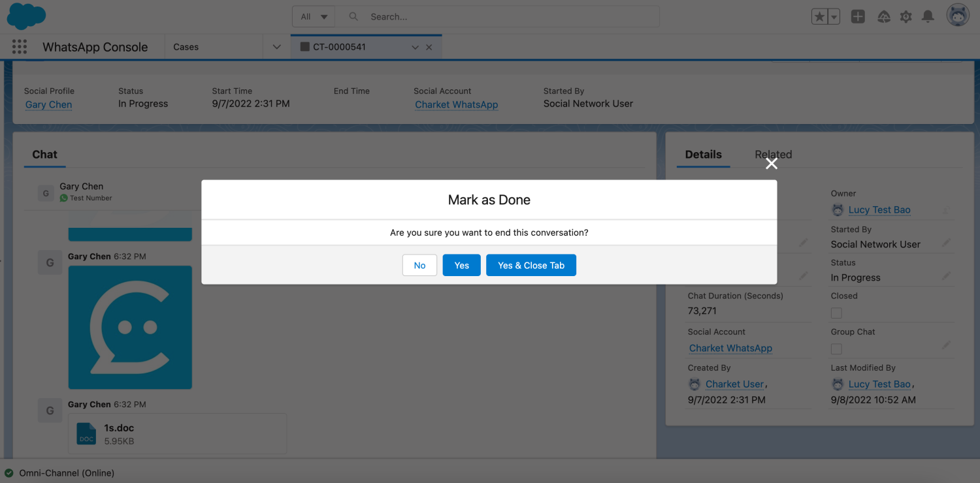The image size is (980, 483).
Task: Open Lucy Test Bao under Last Modified By
Action: click(879, 384)
